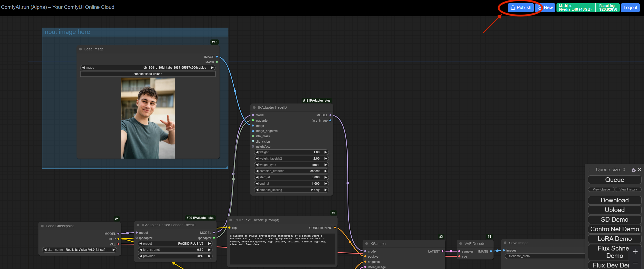
Task: Click the face_image output port on IPAdapter FaceID
Action: (330, 121)
